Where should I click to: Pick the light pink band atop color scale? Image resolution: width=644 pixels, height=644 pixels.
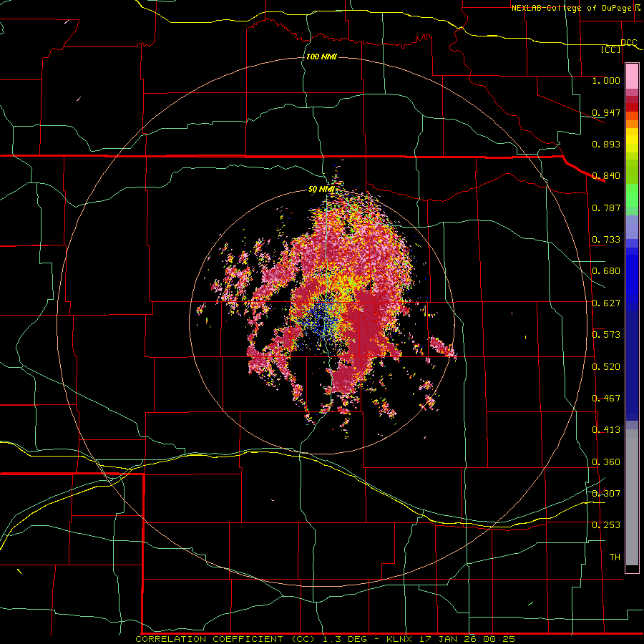point(632,77)
